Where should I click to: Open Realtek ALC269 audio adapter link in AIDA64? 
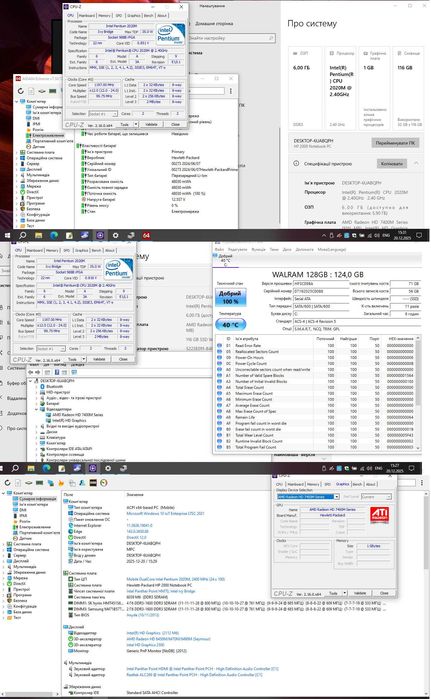pos(194,675)
